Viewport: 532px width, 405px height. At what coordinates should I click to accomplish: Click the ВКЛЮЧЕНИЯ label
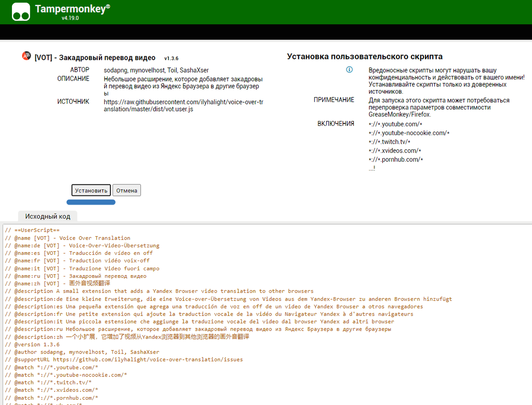336,124
